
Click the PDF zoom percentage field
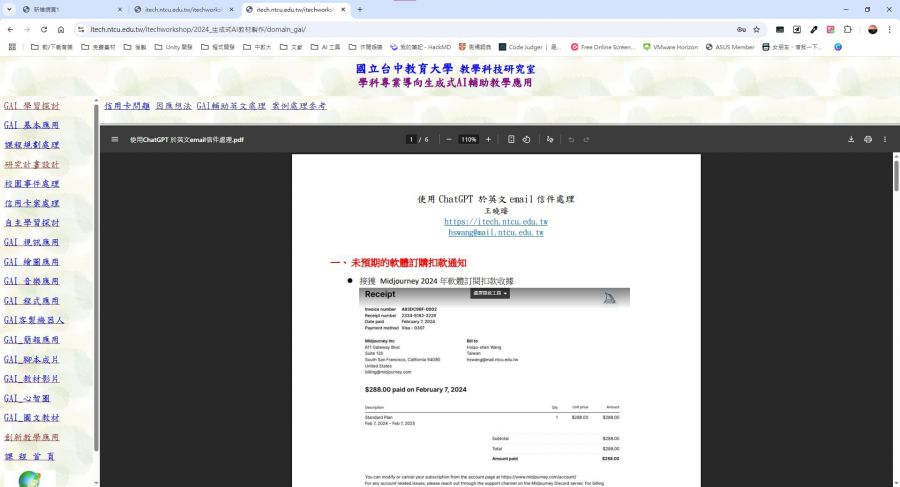tap(468, 140)
